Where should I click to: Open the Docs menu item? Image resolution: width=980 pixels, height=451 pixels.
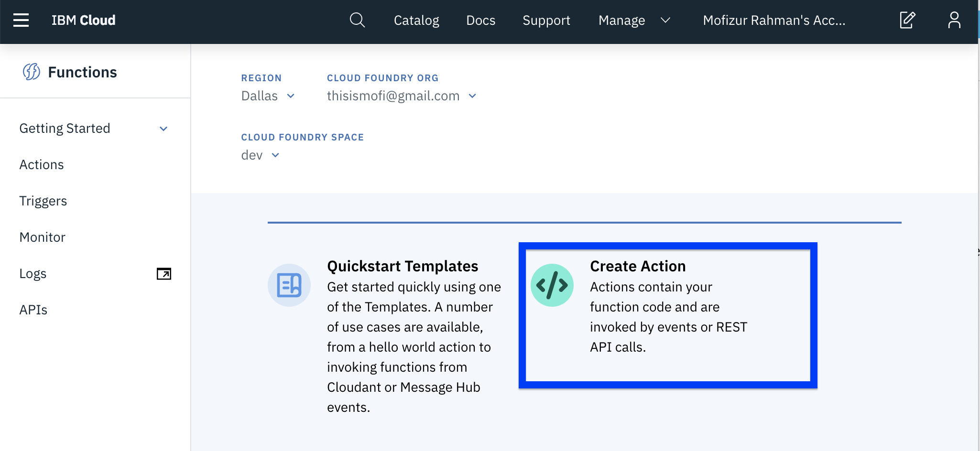click(480, 20)
